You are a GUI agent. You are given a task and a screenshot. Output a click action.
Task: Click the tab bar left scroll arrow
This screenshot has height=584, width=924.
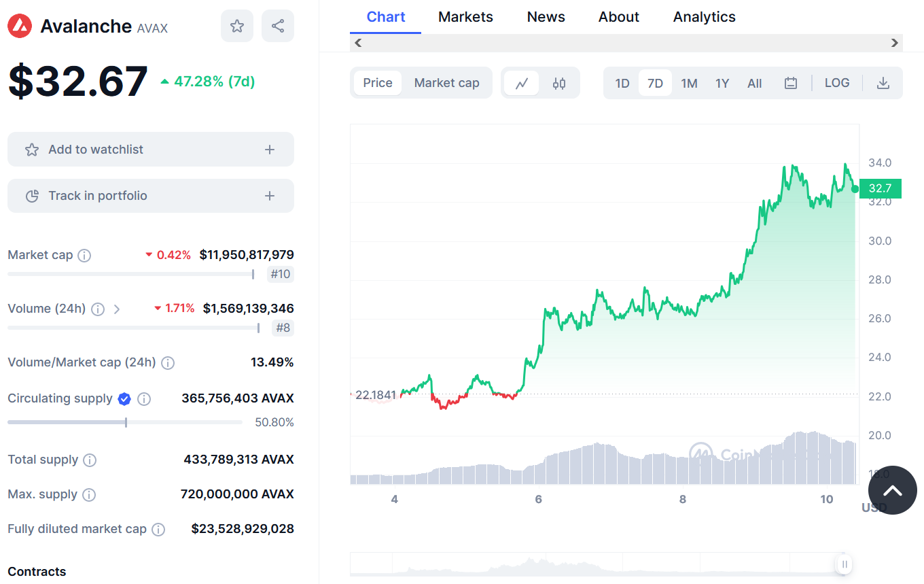tap(359, 43)
